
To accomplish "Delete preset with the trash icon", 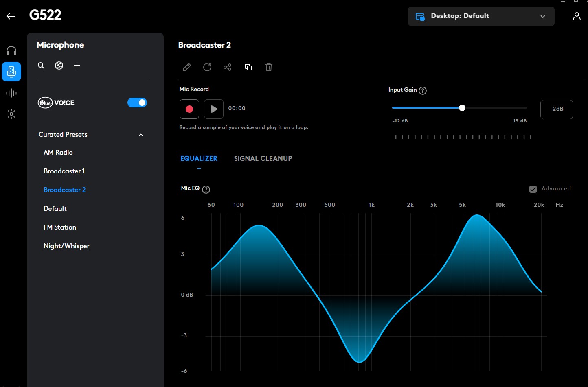I will [x=269, y=67].
